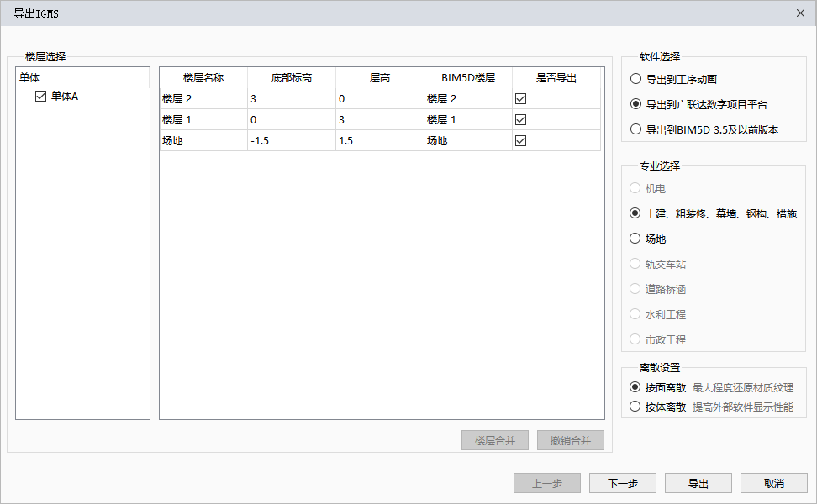Click the 撤销合并 button

[x=571, y=440]
